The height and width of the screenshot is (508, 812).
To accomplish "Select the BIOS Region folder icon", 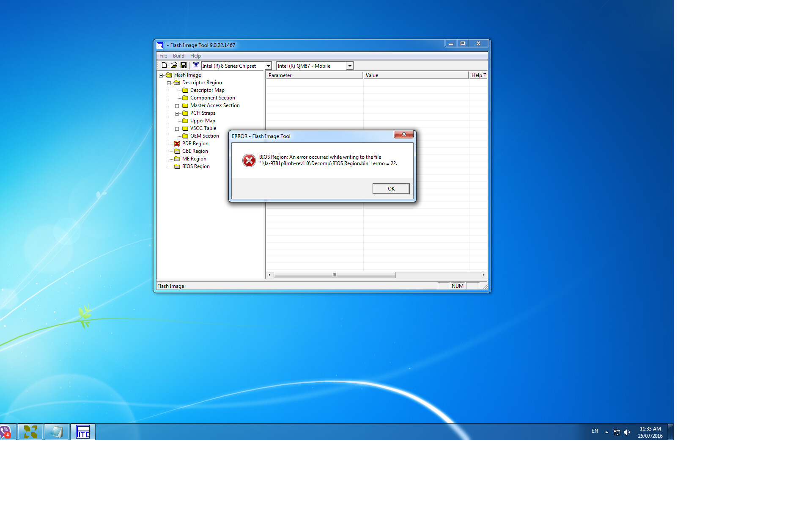I will (x=177, y=166).
